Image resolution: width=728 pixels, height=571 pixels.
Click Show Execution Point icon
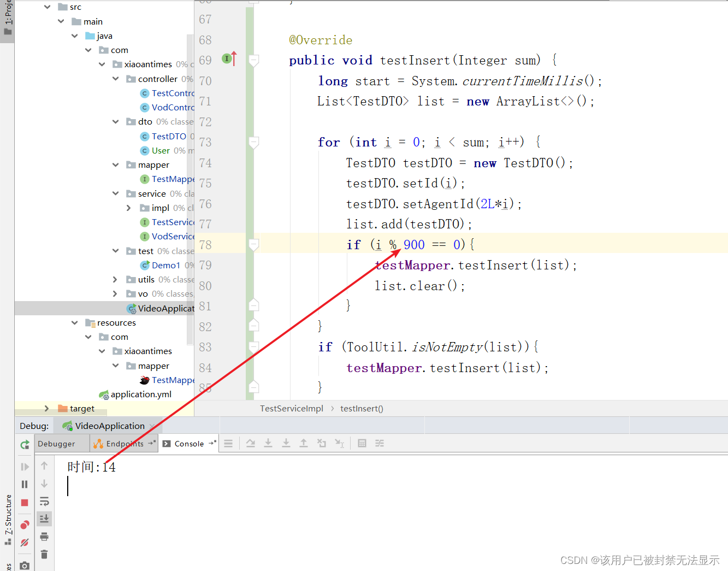(228, 444)
